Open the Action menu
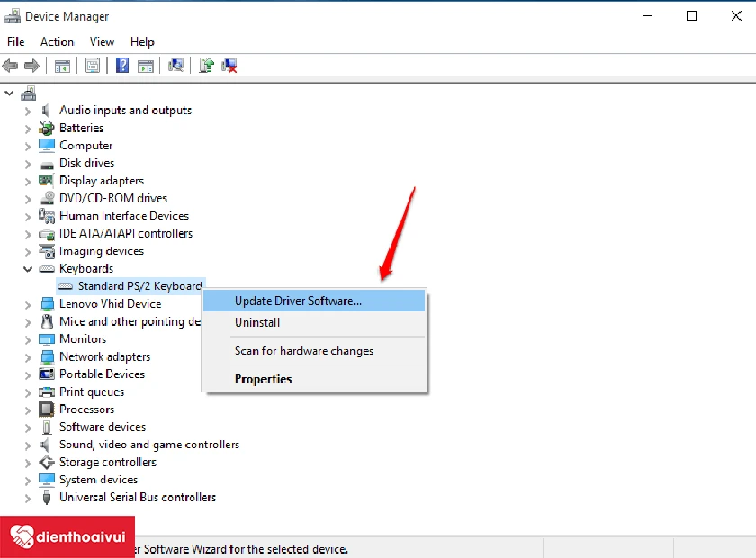The image size is (756, 558). coord(57,42)
